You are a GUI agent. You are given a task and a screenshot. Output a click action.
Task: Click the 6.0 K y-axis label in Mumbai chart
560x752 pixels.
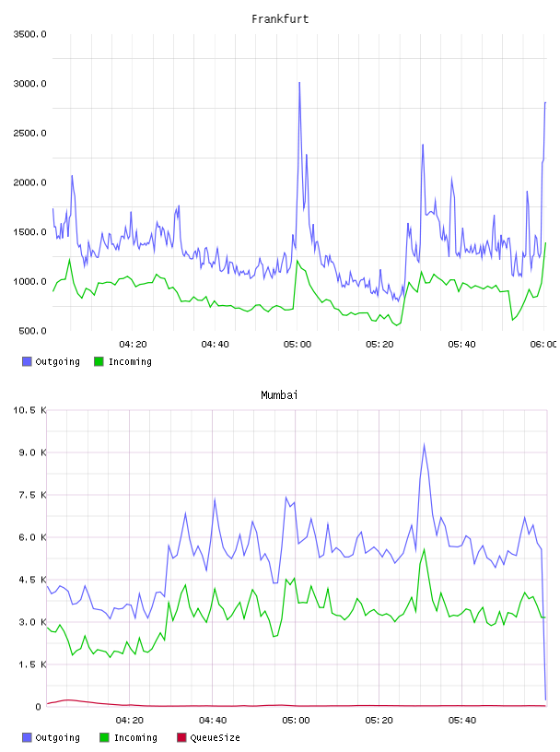pyautogui.click(x=32, y=537)
